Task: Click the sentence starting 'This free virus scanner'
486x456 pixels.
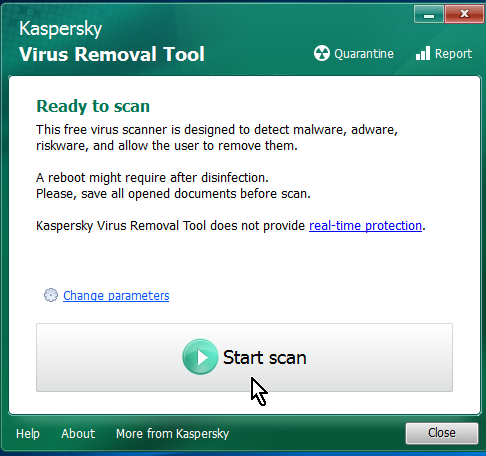Action: pos(217,138)
